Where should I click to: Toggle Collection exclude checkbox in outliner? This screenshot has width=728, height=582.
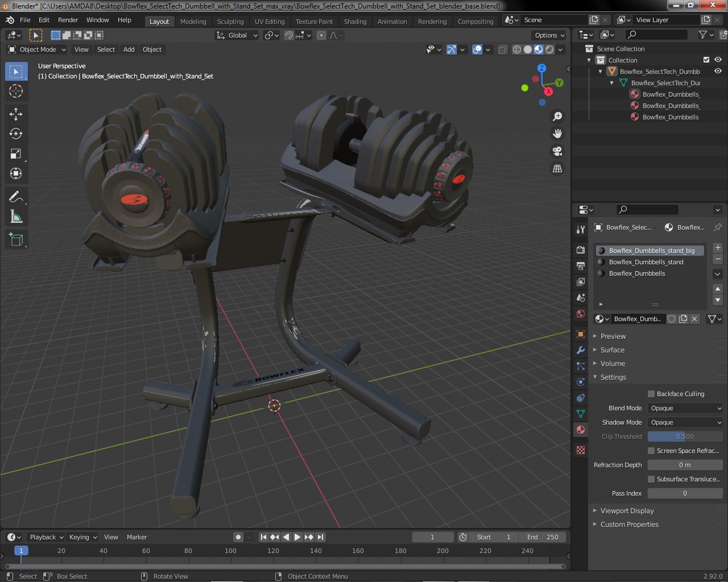coord(706,60)
